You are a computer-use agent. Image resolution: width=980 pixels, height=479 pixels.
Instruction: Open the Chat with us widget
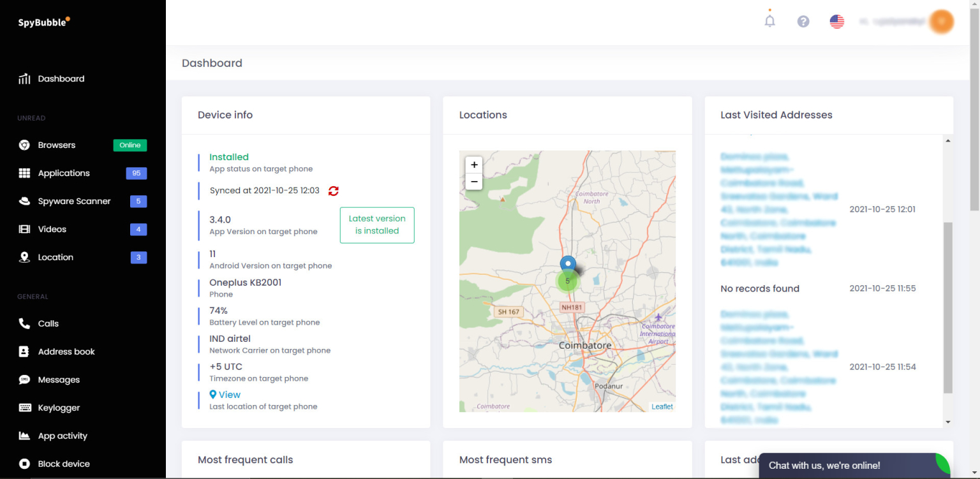tap(824, 466)
